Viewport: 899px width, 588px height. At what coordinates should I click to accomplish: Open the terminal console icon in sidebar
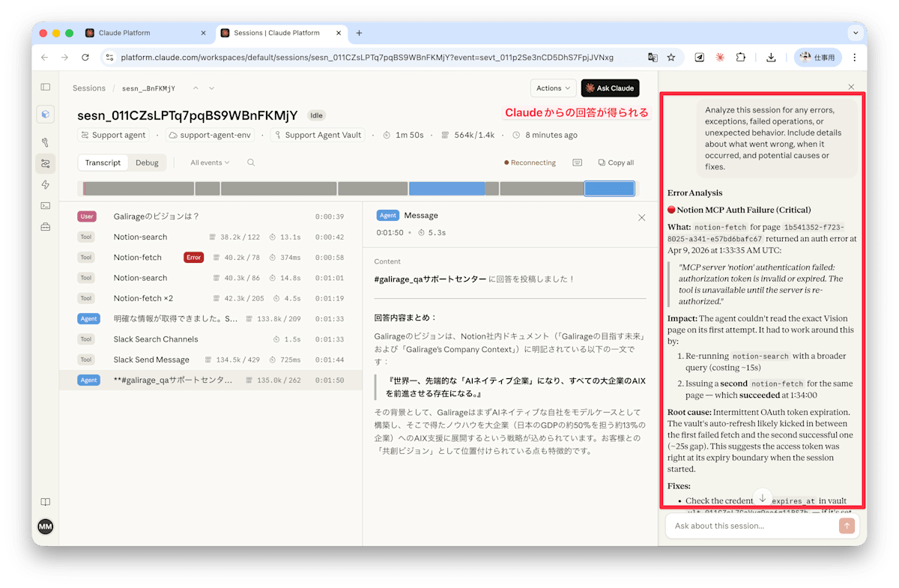pos(46,205)
